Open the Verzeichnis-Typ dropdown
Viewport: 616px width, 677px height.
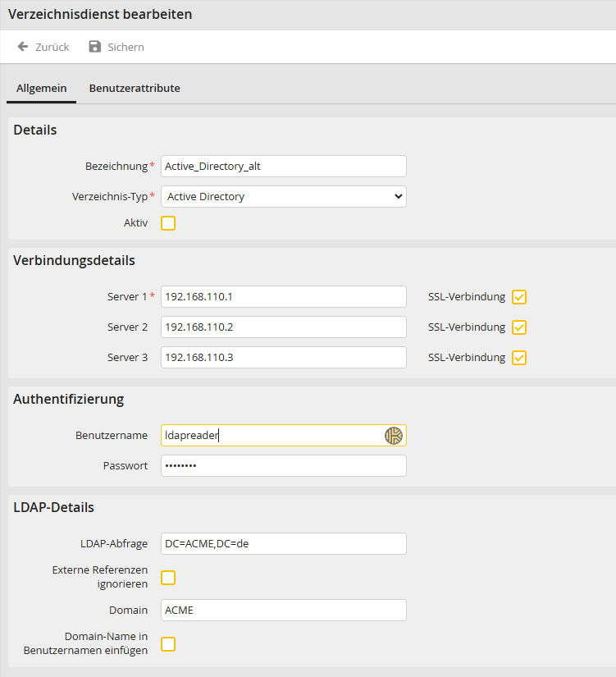pos(284,196)
